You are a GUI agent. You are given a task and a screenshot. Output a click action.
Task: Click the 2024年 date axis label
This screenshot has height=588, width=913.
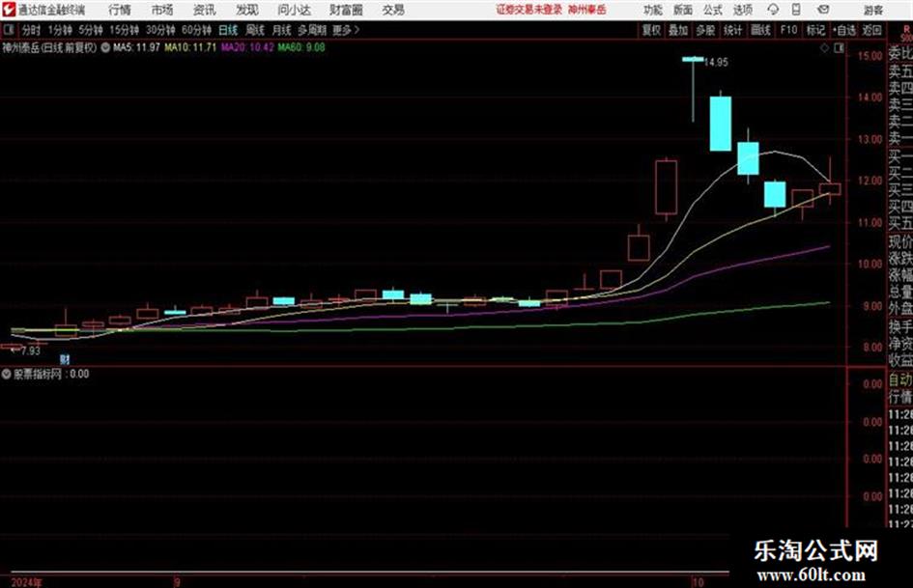(26, 582)
